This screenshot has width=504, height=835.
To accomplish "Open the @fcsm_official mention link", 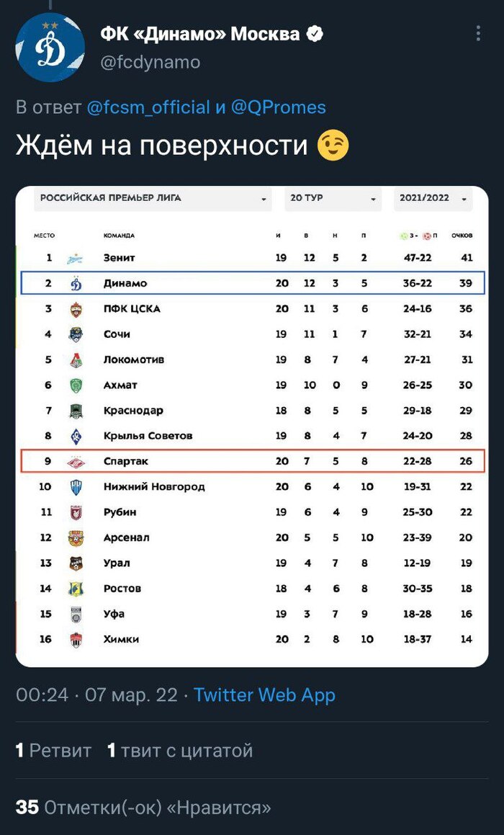I will click(x=148, y=108).
